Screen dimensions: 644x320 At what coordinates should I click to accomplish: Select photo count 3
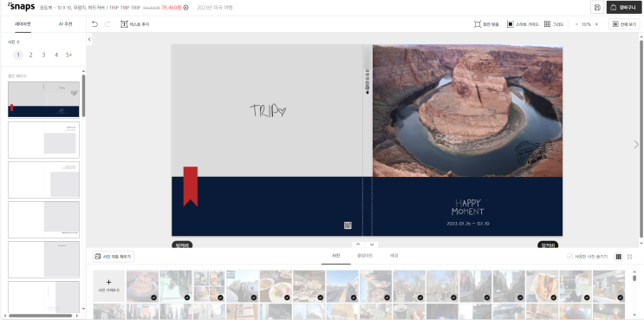[43, 55]
